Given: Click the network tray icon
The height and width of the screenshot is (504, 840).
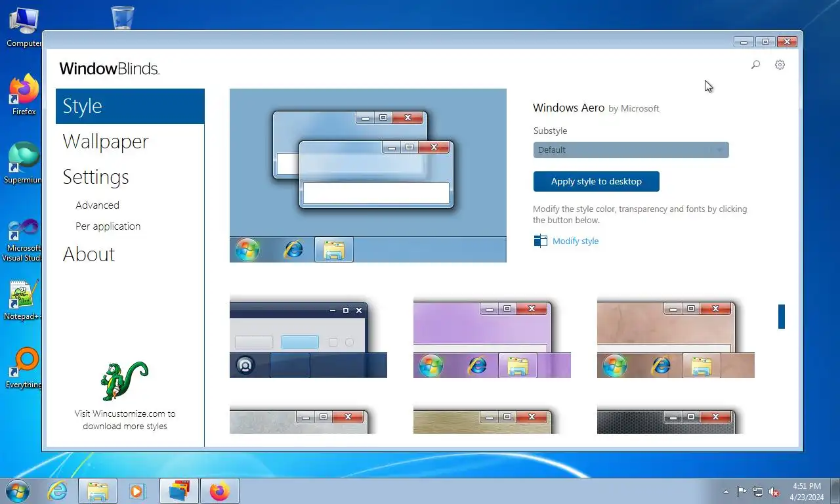Looking at the screenshot, I should pyautogui.click(x=758, y=492).
